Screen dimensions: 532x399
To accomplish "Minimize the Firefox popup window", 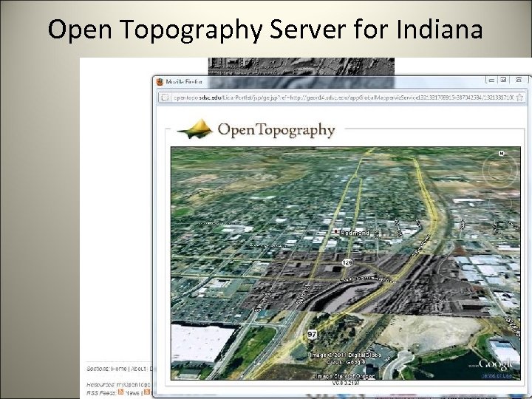I will coord(491,80).
